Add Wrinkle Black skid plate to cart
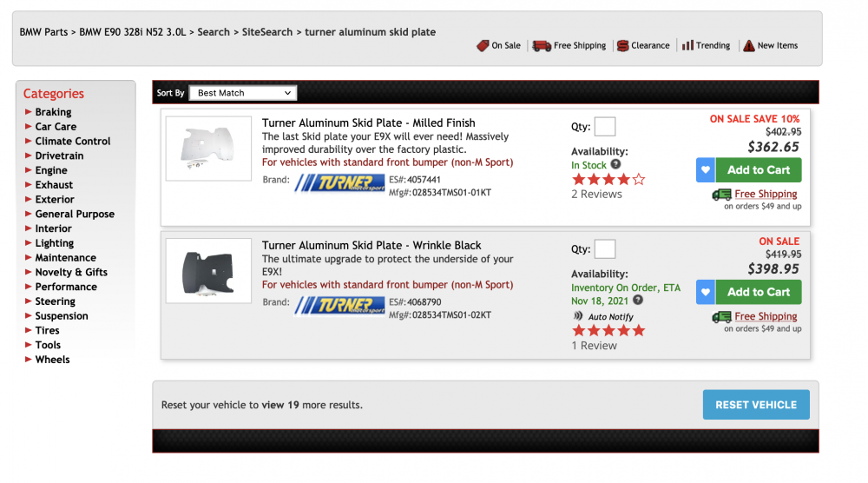This screenshot has height=483, width=868. point(759,292)
